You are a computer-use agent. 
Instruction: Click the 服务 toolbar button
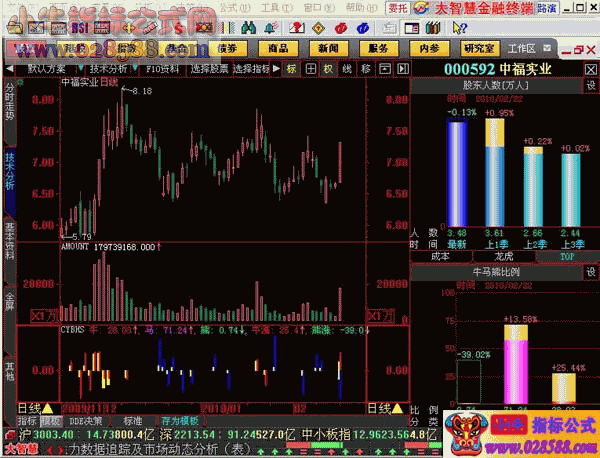(x=378, y=47)
